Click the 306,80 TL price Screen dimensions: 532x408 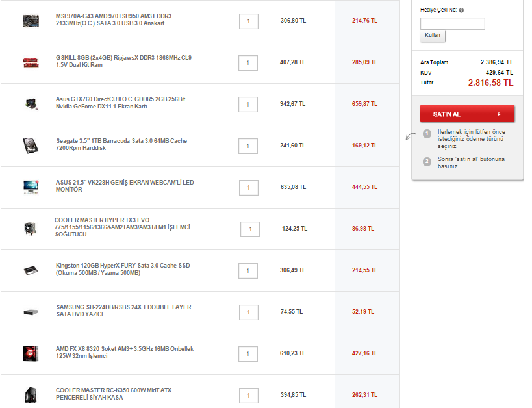(x=293, y=21)
